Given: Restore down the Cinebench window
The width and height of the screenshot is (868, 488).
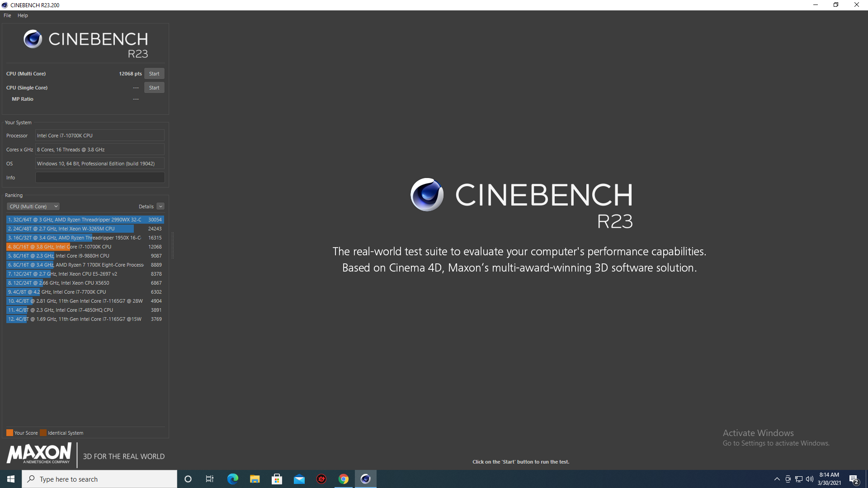Looking at the screenshot, I should click(836, 5).
